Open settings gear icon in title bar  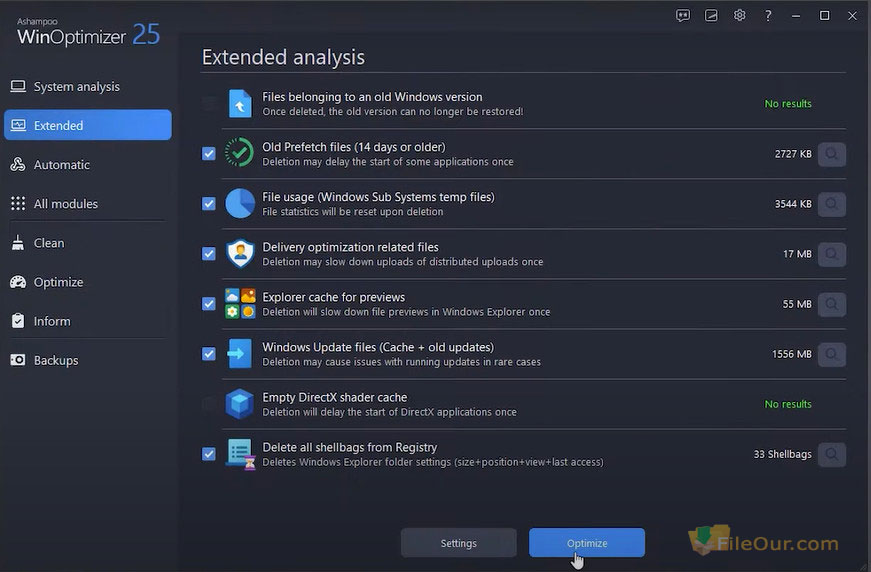pyautogui.click(x=739, y=16)
